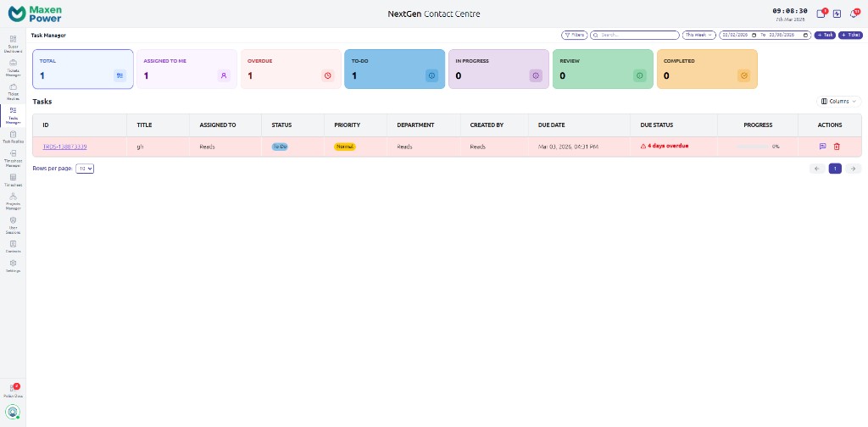Image resolution: width=868 pixels, height=427 pixels.
Task: Click the Search input field
Action: [637, 35]
